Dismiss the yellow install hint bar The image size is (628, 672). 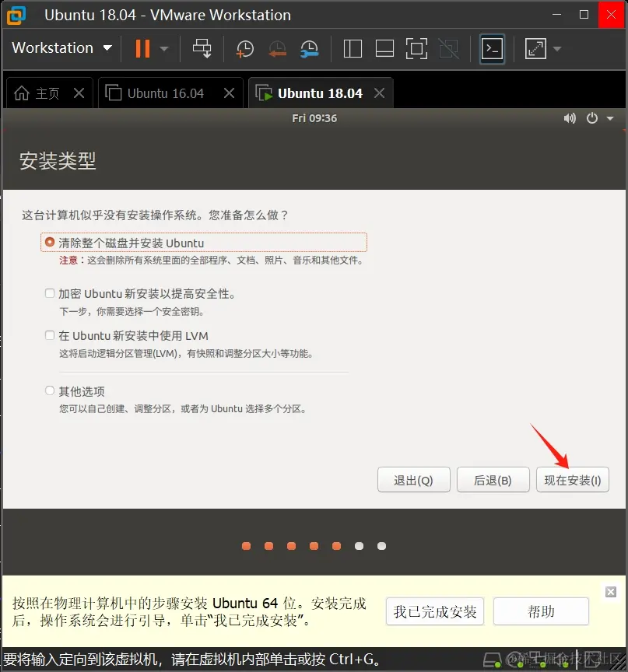611,592
